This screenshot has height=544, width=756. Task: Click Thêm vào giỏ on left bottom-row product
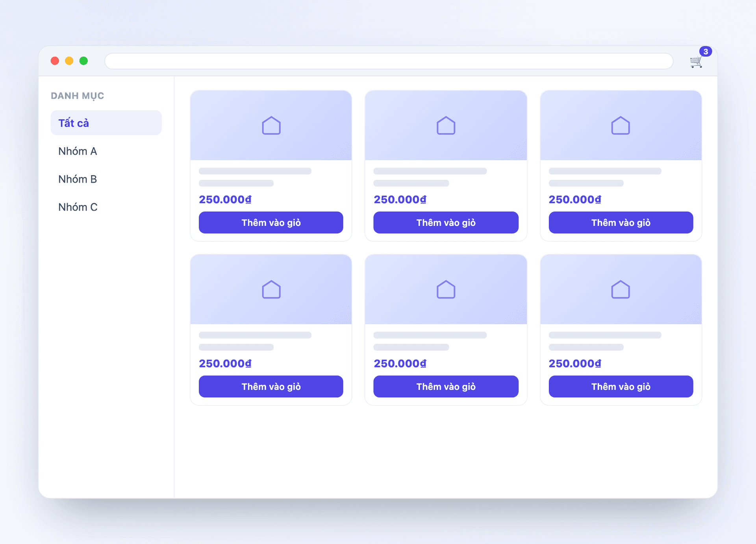pyautogui.click(x=271, y=387)
